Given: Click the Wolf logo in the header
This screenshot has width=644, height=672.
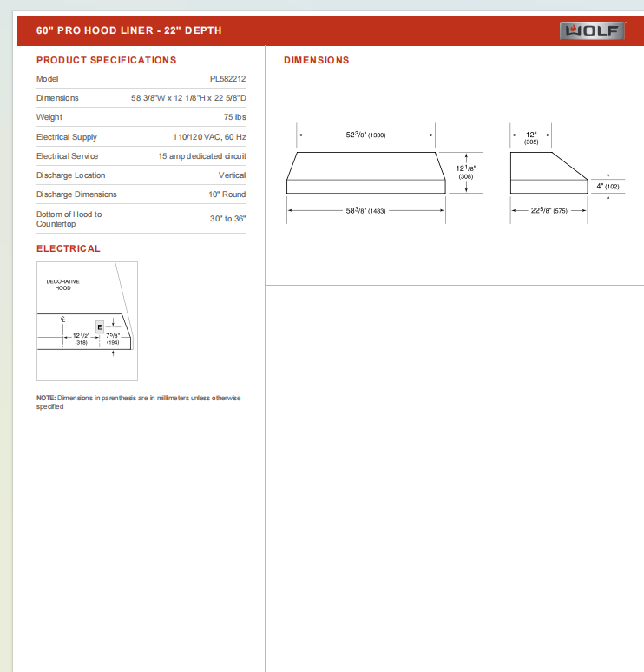Looking at the screenshot, I should click(x=592, y=31).
